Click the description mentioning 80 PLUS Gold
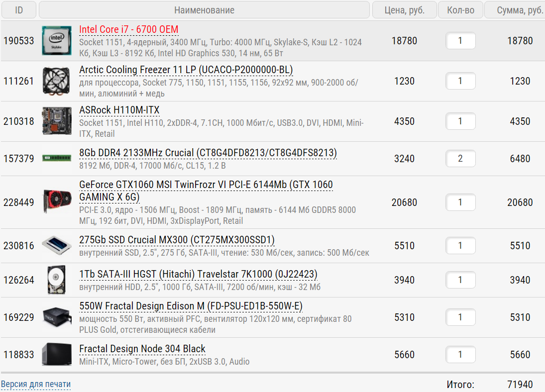The height and width of the screenshot is (392, 545). click(216, 324)
